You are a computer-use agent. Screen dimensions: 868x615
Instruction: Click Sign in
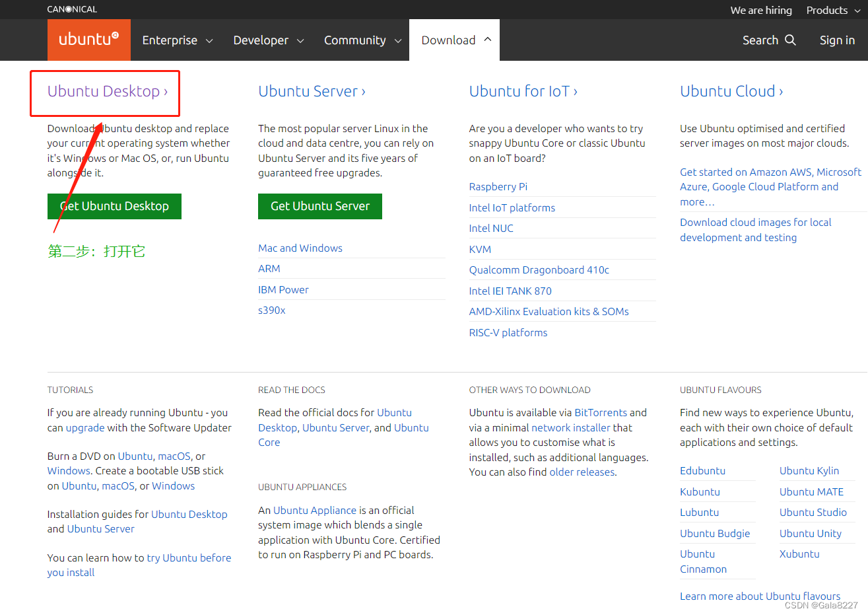(x=837, y=40)
